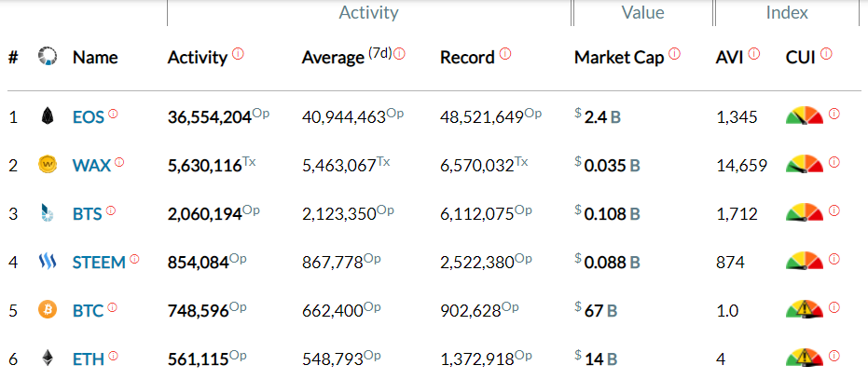Screen dimensions: 868x379
Task: Click the CUI gauge in WAX row
Action: pyautogui.click(x=805, y=165)
